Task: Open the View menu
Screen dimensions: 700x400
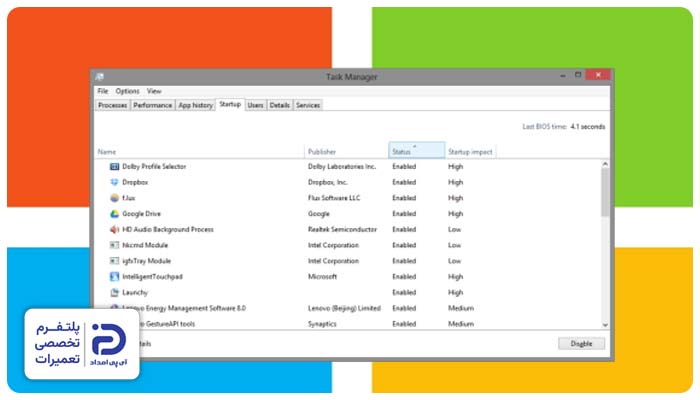Action: [154, 91]
